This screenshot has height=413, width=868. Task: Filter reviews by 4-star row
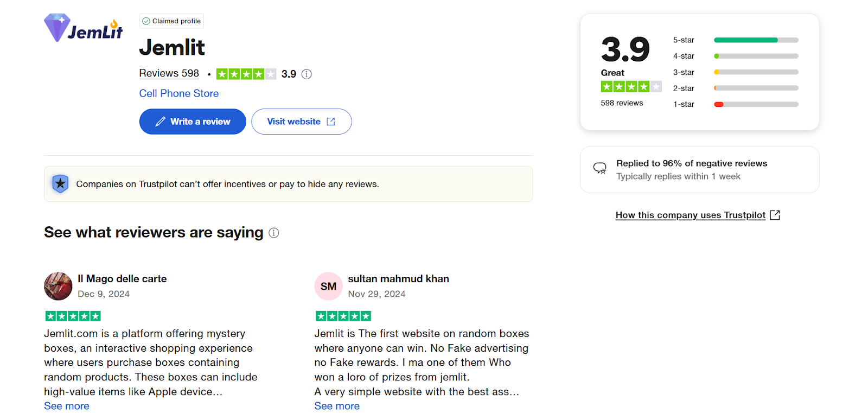coord(736,56)
